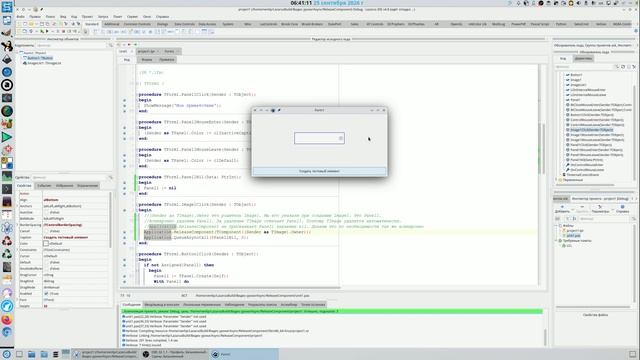Switch to Additional component palette tab
Image resolution: width=640 pixels, height=360 pixels.
(x=111, y=24)
